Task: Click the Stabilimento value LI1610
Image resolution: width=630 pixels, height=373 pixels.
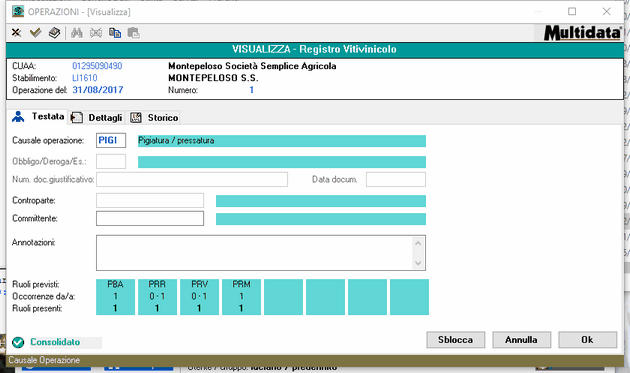Action: (x=85, y=78)
